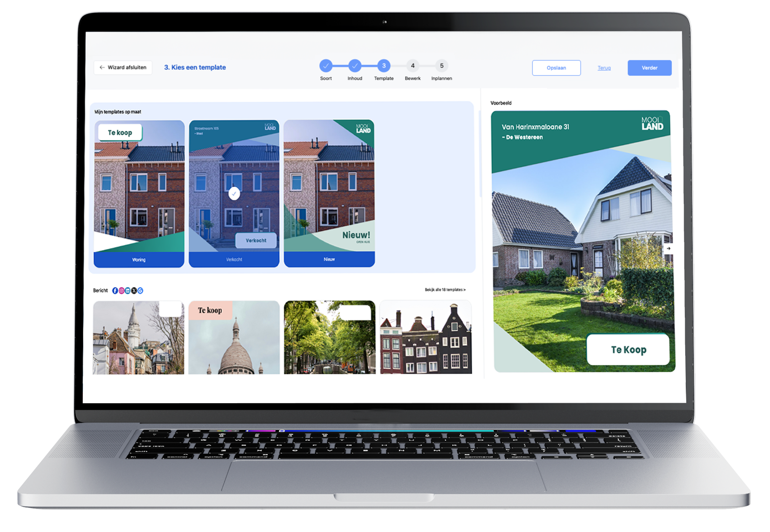Go to step 3 Template in the wizard
Screen dimensions: 770x532
[x=384, y=66]
